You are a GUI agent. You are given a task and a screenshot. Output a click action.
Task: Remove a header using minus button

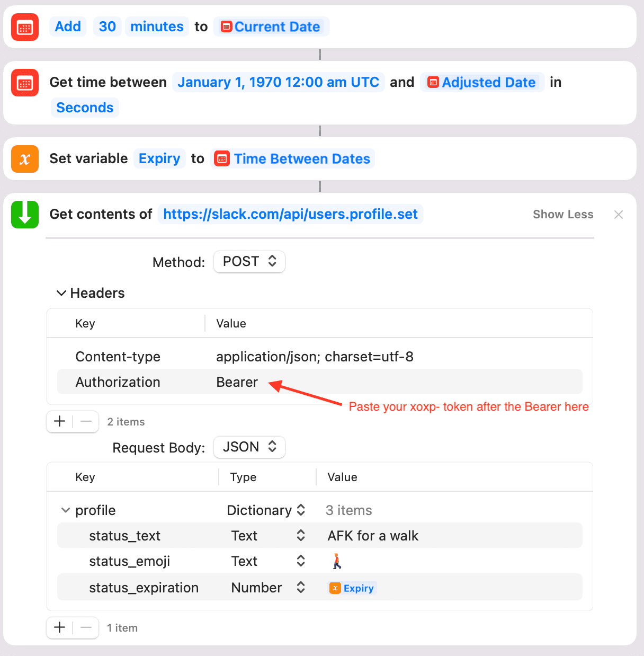86,421
